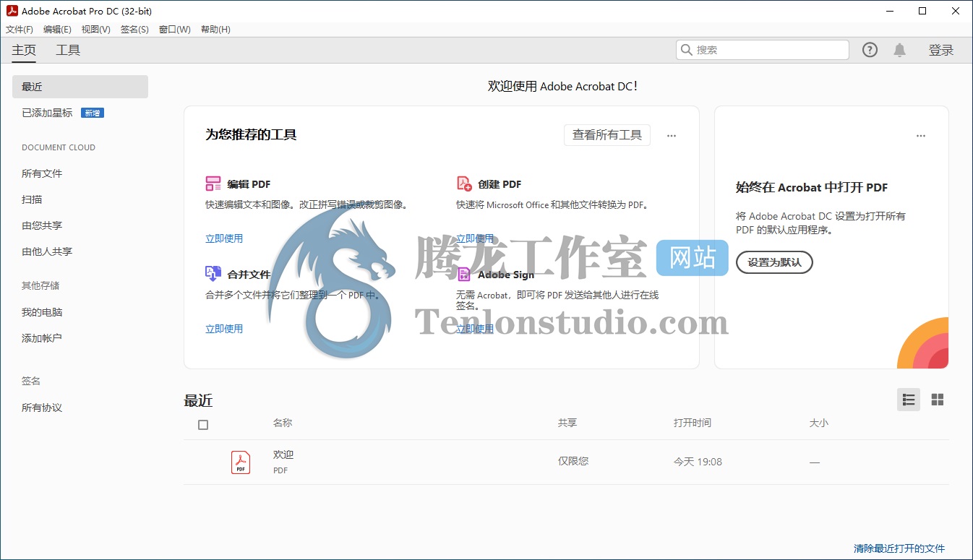Select 所有协议 in the sidebar
973x560 pixels.
click(42, 408)
